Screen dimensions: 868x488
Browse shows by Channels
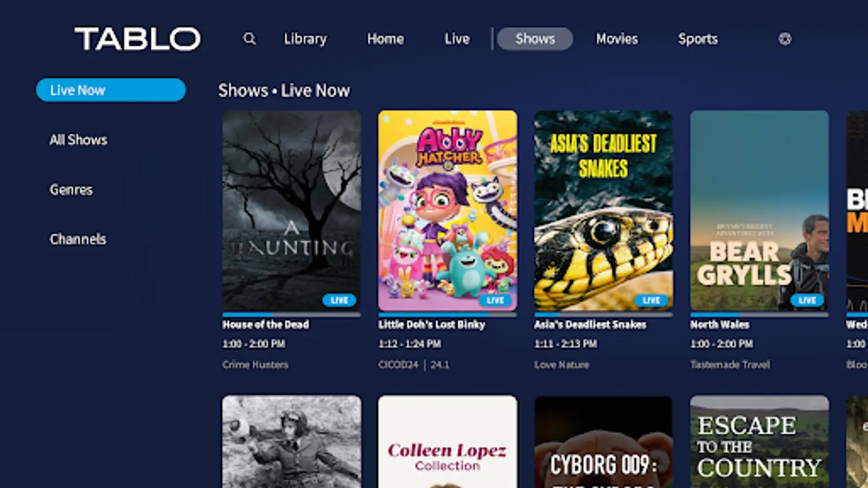[78, 239]
